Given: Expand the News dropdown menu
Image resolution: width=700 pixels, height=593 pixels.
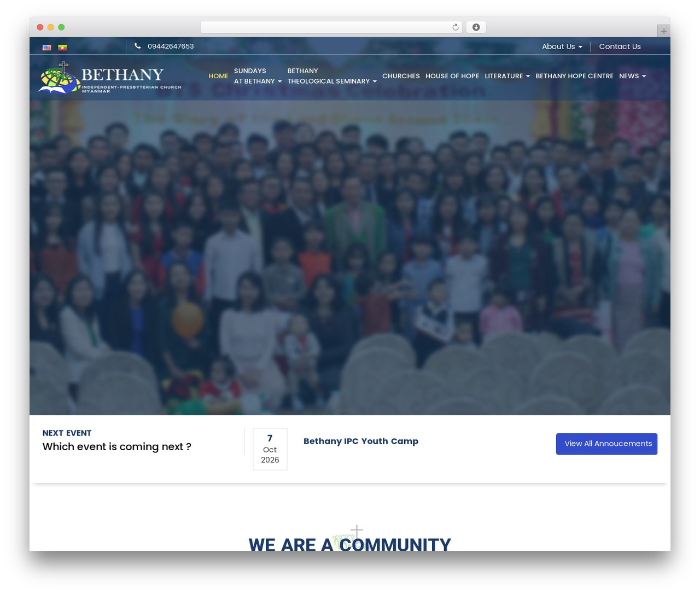Looking at the screenshot, I should click(x=632, y=76).
